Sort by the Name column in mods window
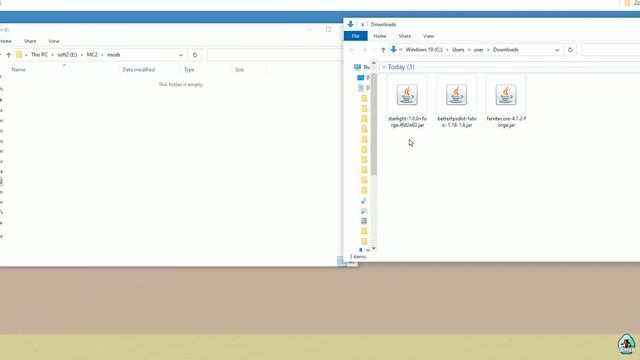This screenshot has width=640, height=360. tap(18, 69)
